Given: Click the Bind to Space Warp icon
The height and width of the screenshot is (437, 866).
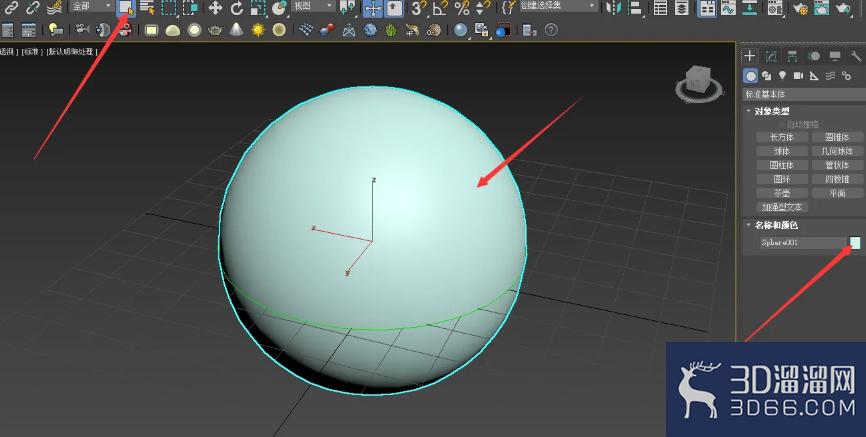Looking at the screenshot, I should click(x=54, y=7).
